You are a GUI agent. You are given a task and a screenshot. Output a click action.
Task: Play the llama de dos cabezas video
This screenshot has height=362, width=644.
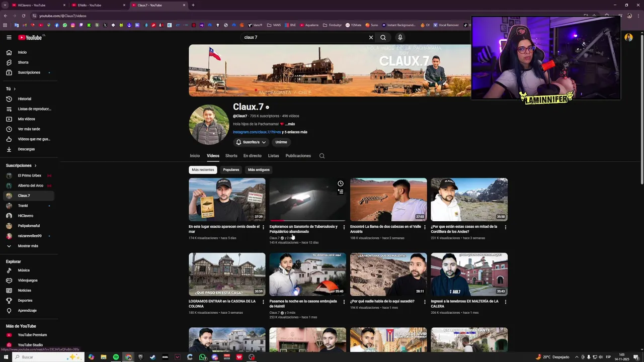coord(388,200)
